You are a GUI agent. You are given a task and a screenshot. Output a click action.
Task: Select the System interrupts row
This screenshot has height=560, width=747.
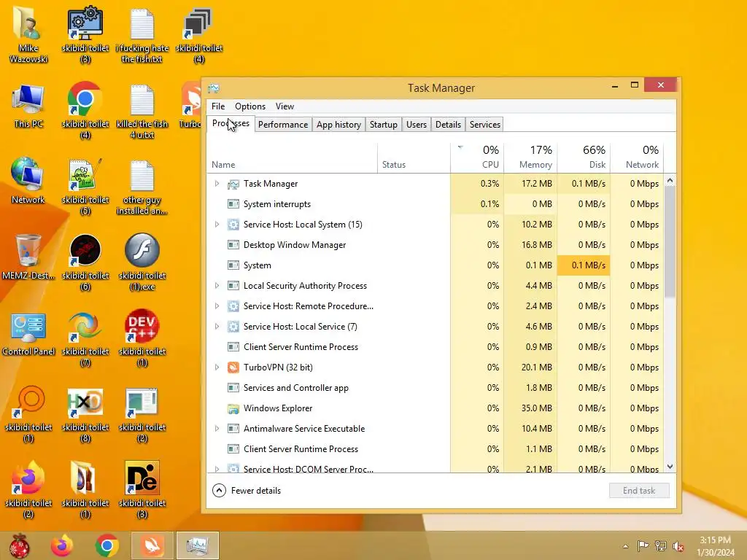coord(436,204)
